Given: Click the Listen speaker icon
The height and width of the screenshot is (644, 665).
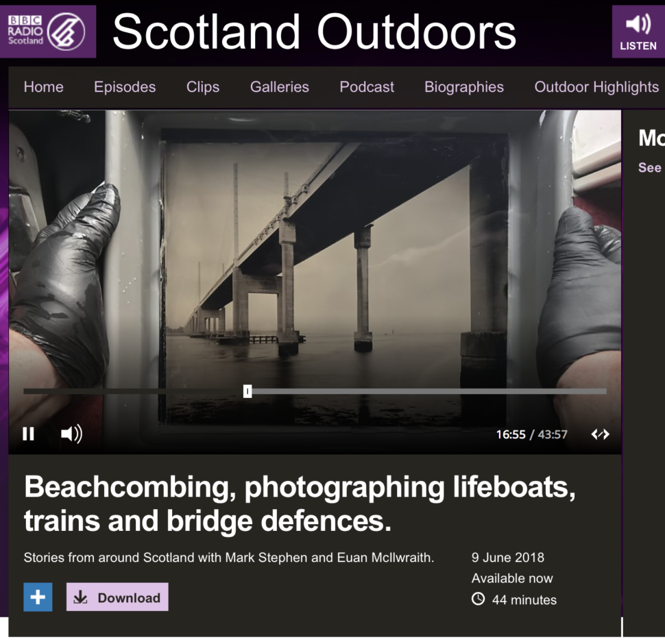Looking at the screenshot, I should 638,25.
